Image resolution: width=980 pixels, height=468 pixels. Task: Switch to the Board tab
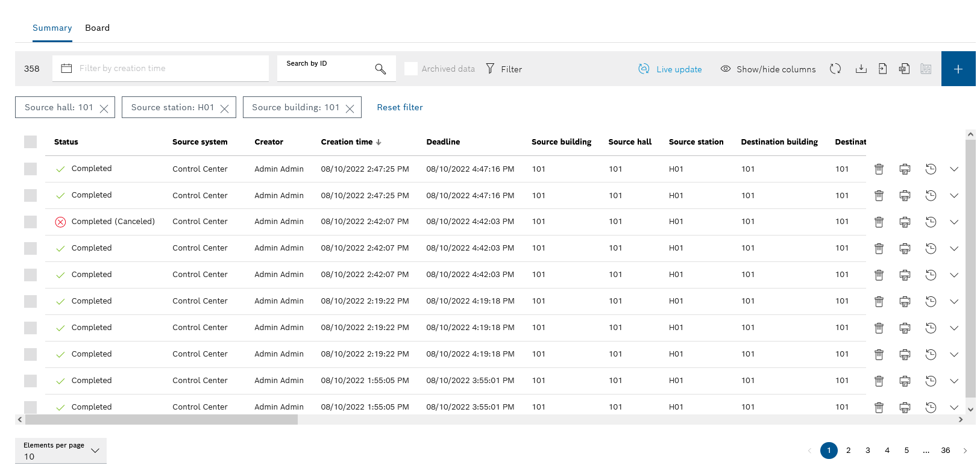(x=98, y=28)
